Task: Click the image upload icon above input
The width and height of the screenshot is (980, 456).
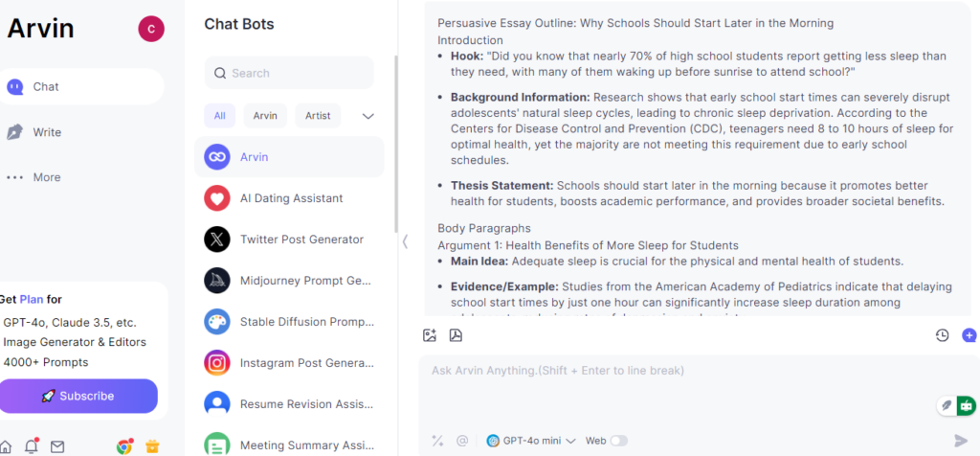Action: [x=430, y=335]
